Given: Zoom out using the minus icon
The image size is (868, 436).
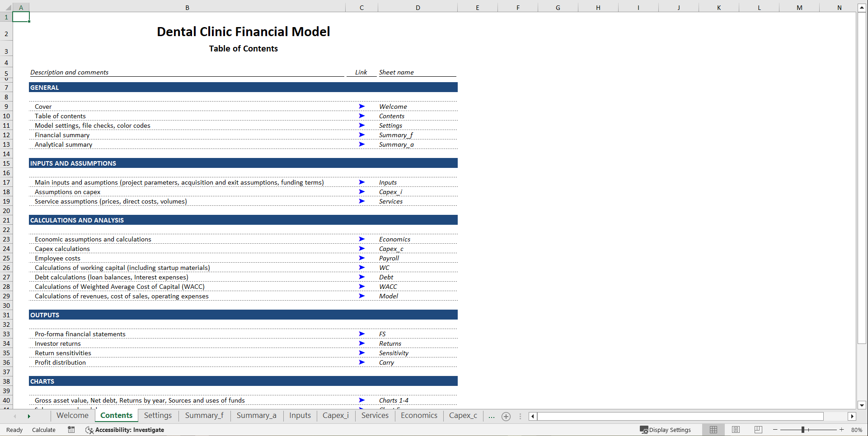Looking at the screenshot, I should tap(774, 430).
